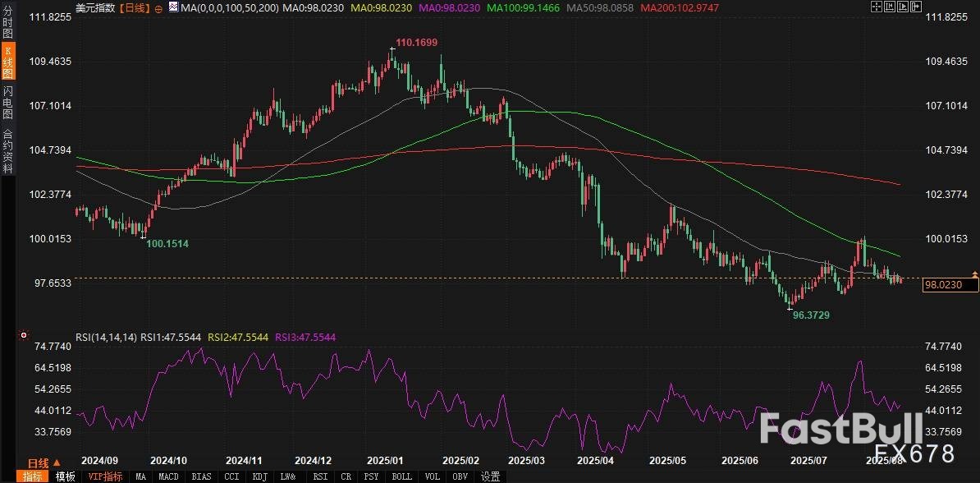This screenshot has height=483, width=980.
Task: Open the 【日线】 period label in chart header
Action: pos(135,7)
